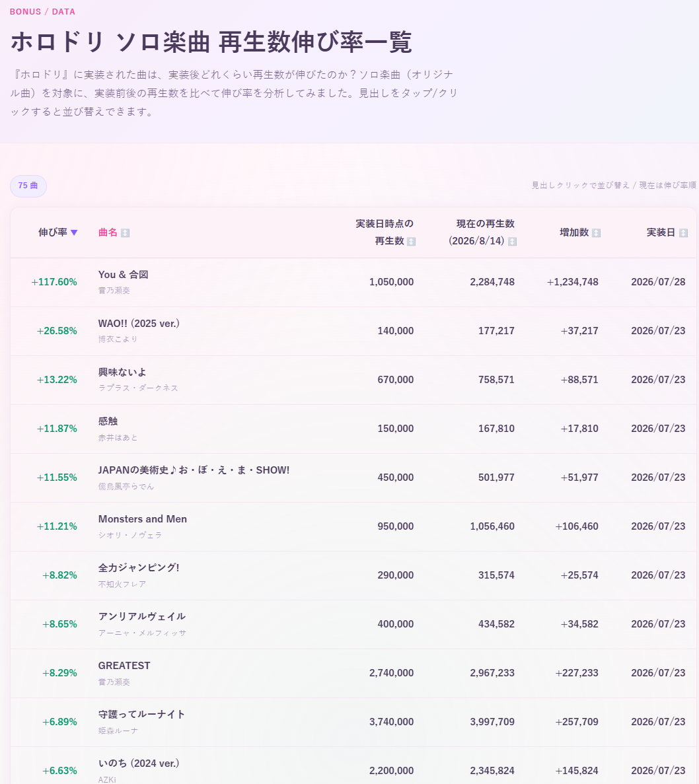This screenshot has width=699, height=784.
Task: Select song title 興味ないよ
Action: click(x=122, y=373)
